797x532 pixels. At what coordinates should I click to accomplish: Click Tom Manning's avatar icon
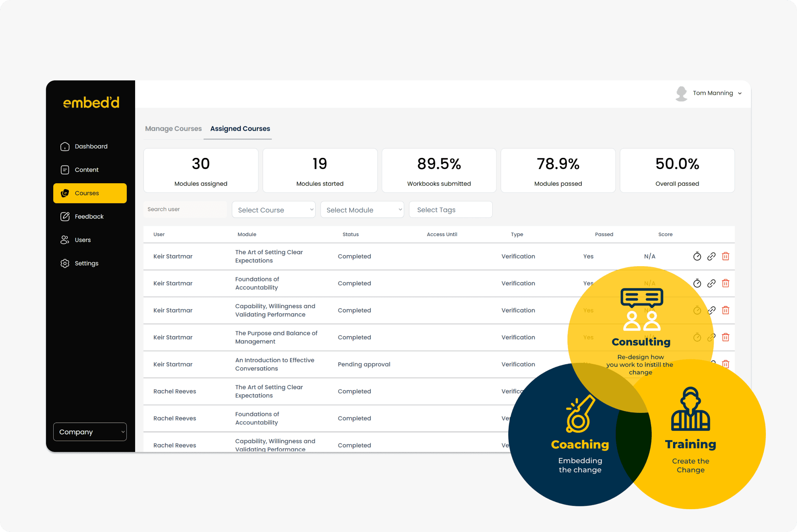pos(681,93)
